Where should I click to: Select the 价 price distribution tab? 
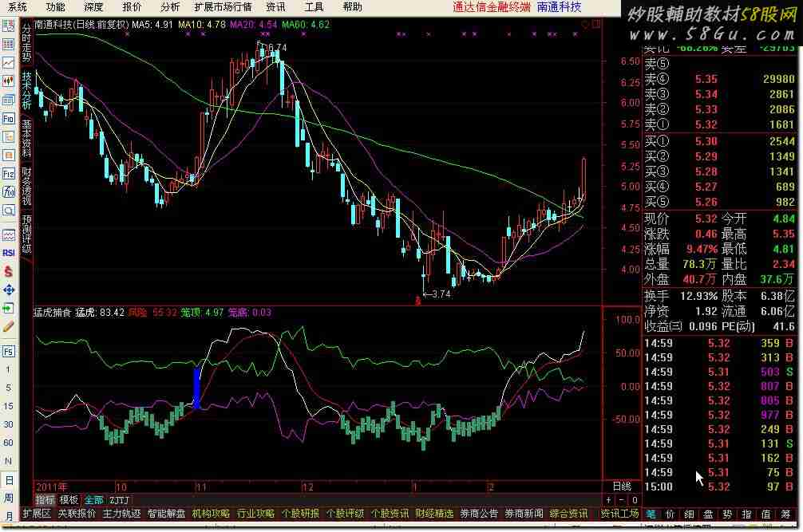[670, 514]
